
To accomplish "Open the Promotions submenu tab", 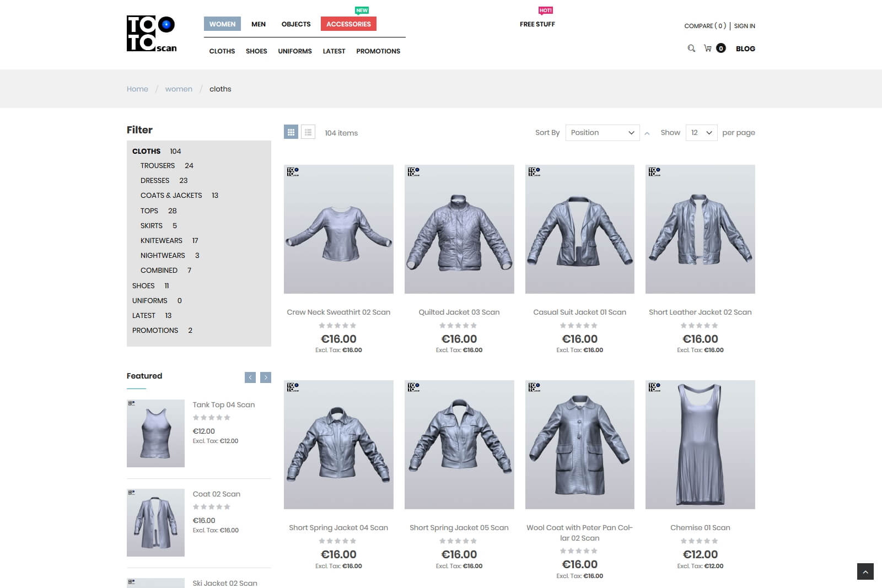I will (378, 51).
